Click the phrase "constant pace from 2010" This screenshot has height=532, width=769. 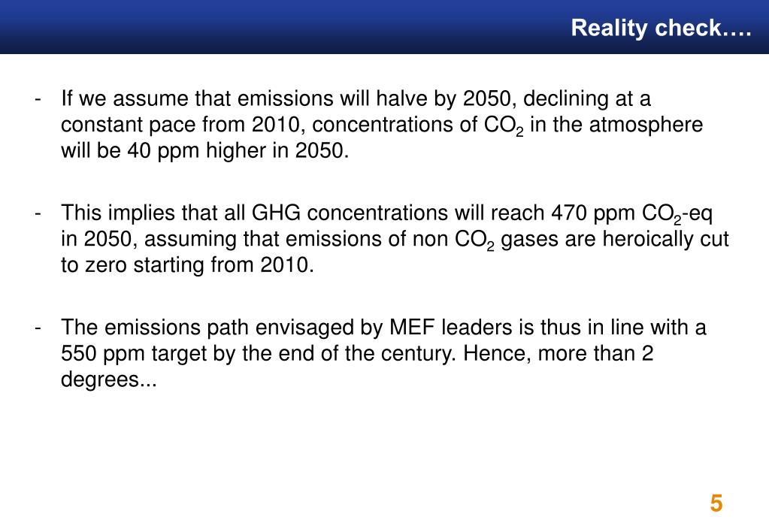click(x=180, y=125)
